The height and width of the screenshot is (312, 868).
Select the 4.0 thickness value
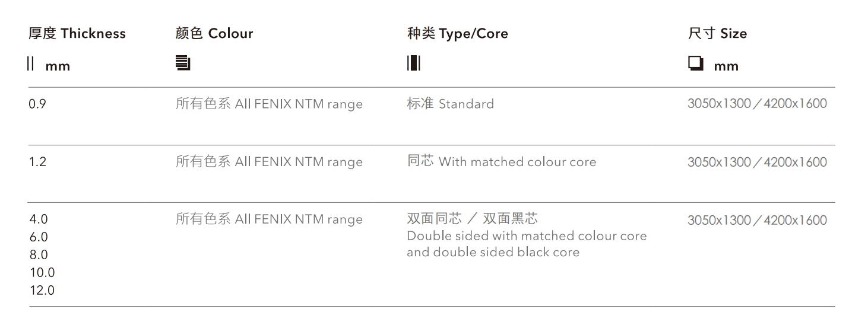(39, 219)
